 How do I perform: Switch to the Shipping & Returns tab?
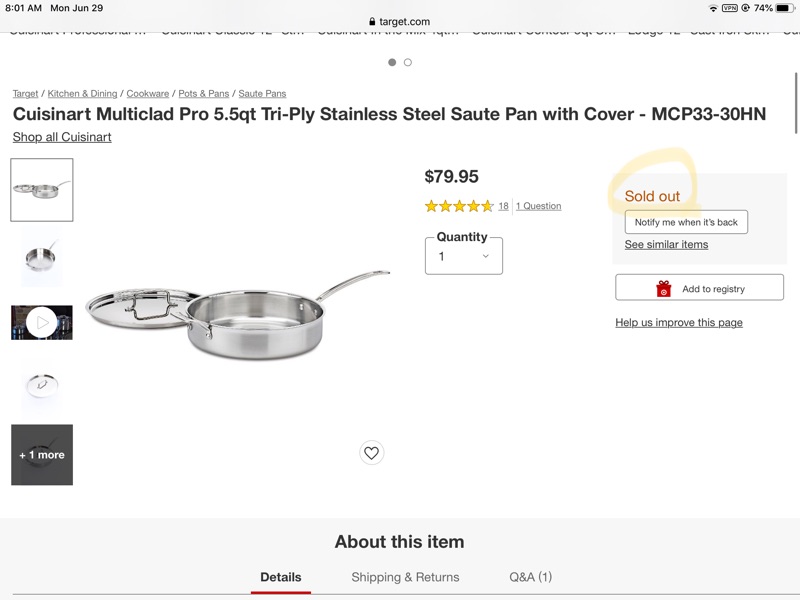click(x=405, y=577)
